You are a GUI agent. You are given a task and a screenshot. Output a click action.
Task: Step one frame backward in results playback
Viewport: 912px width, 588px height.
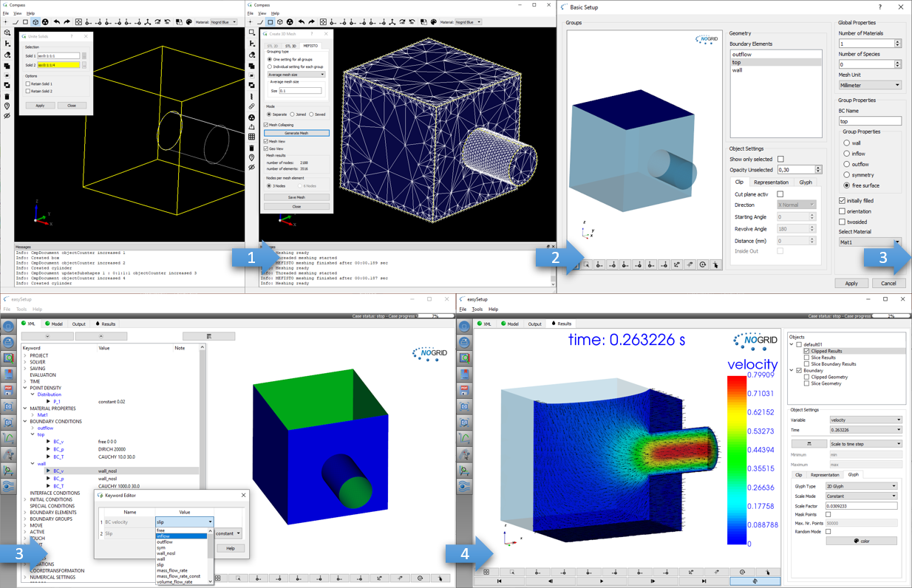[x=550, y=581]
